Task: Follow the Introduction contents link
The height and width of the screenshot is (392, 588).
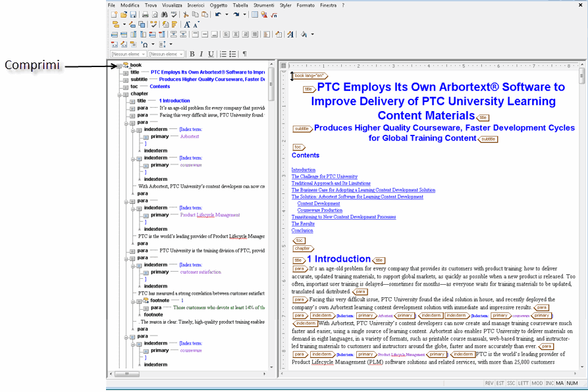Action: [x=304, y=170]
